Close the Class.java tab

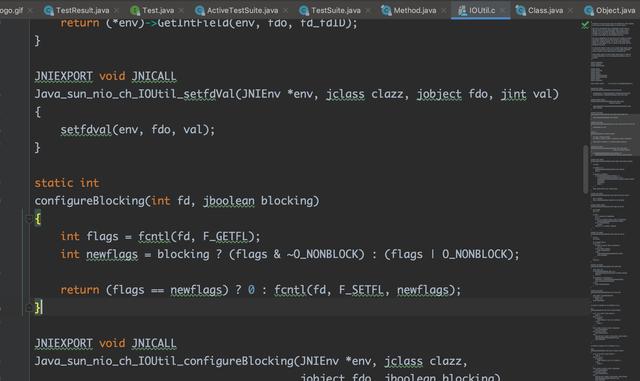click(570, 11)
